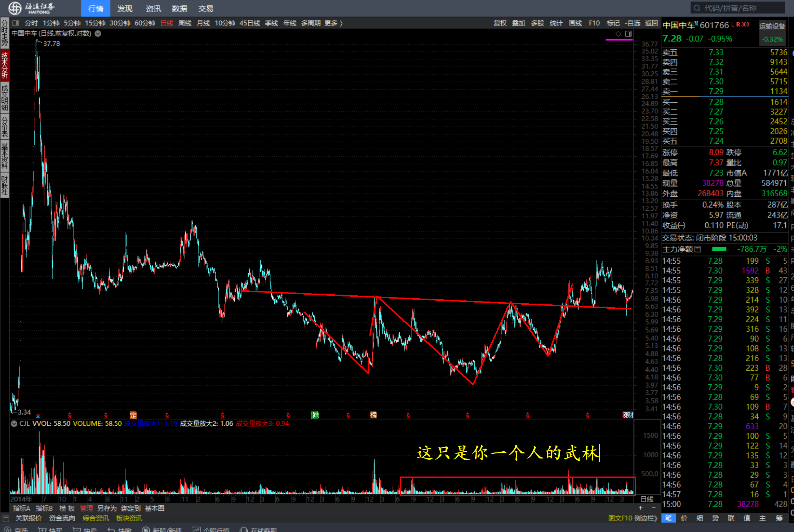The width and height of the screenshot is (794, 532).
Task: Click the diamond marker icon above chart
Action: [618, 33]
